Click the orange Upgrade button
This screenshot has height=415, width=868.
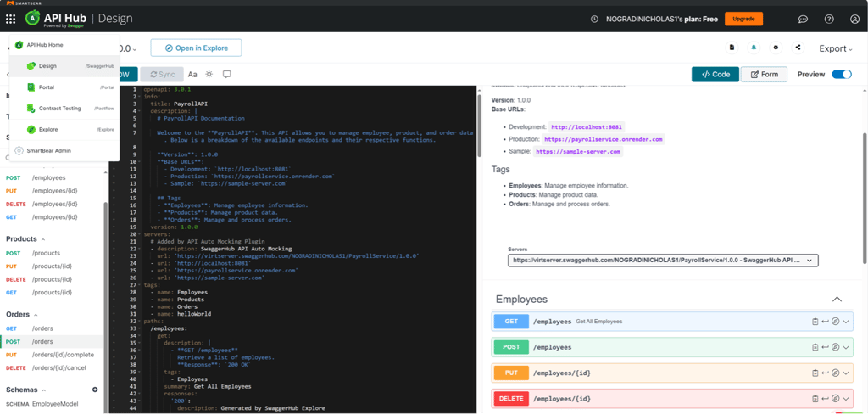tap(743, 19)
